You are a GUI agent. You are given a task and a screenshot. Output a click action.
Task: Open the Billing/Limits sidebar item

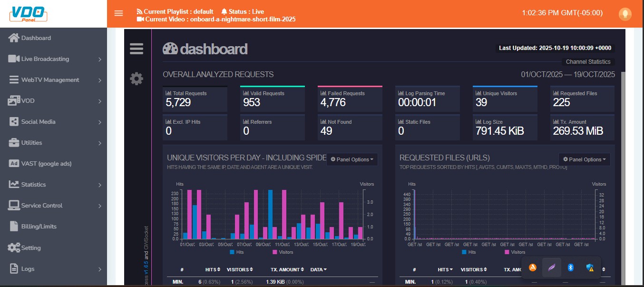[x=39, y=227]
